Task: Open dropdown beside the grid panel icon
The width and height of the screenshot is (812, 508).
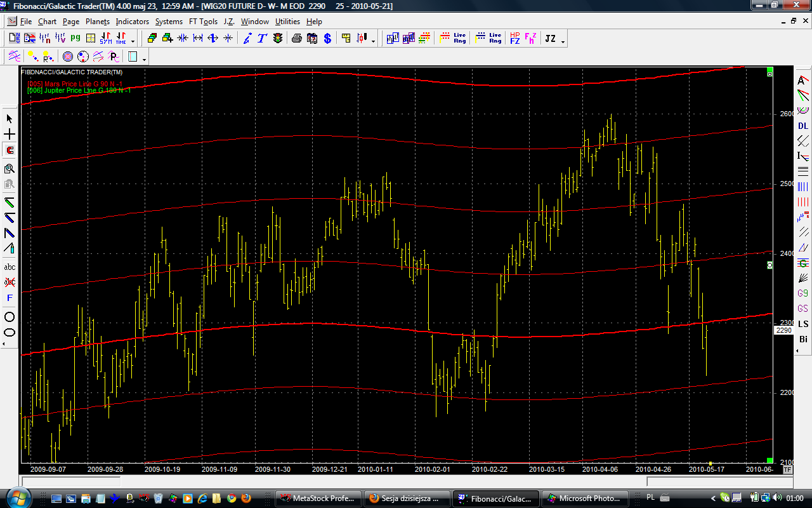Action: pyautogui.click(x=145, y=58)
